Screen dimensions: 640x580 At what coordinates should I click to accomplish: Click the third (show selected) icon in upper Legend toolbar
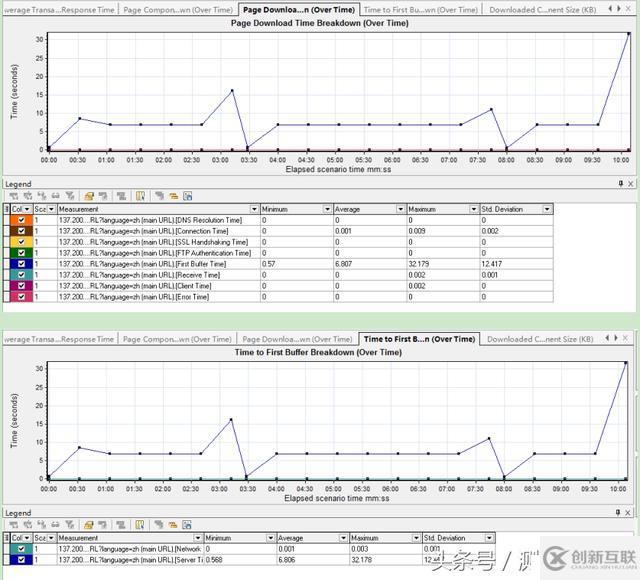(42, 196)
